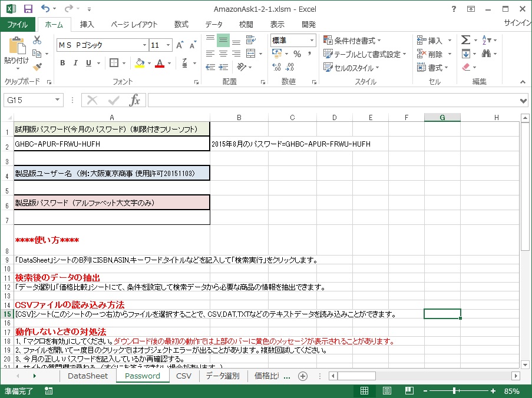Toggle center horizontal alignment
The image size is (532, 398).
pos(223,54)
